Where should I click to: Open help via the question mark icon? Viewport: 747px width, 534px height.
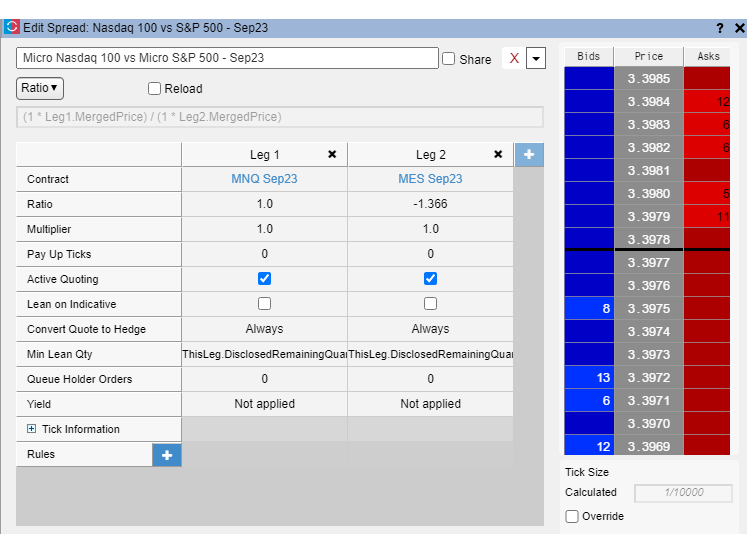(720, 28)
